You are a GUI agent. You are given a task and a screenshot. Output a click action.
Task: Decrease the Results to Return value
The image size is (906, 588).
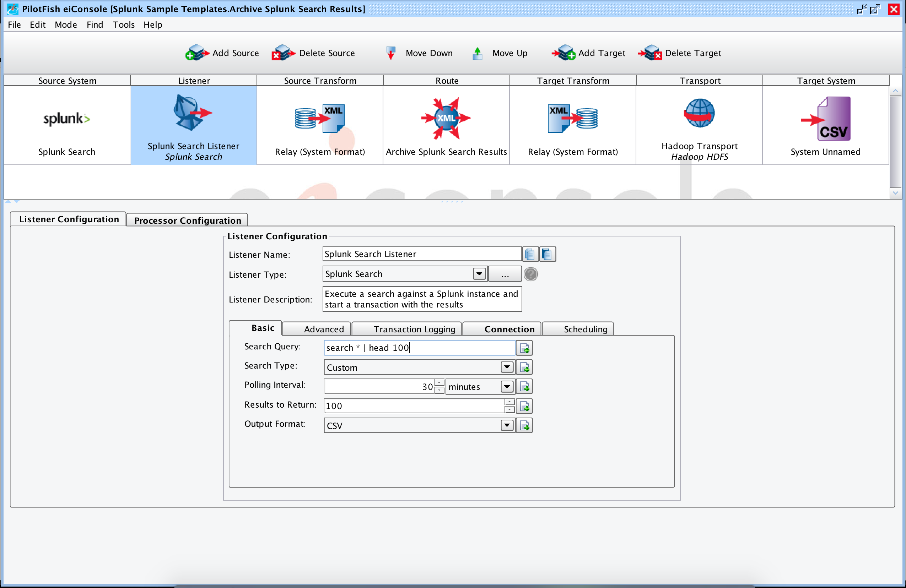point(509,410)
